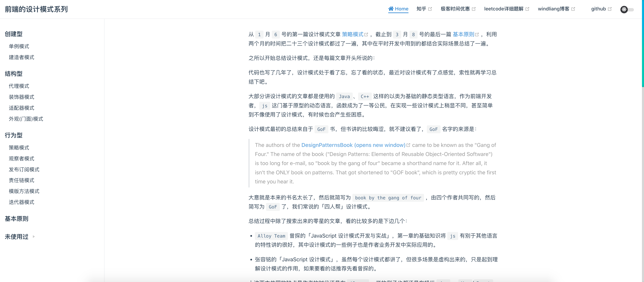Click the Home icon in navbar
Viewport: 644px width, 282px height.
coord(391,9)
